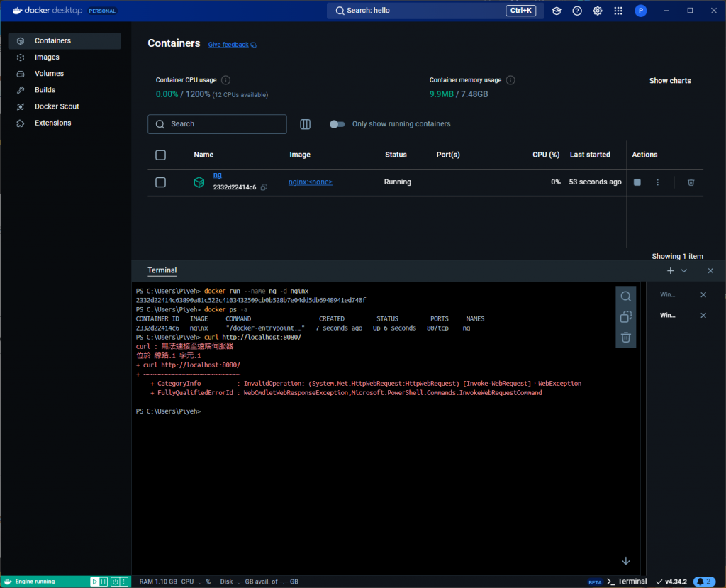Open engine more options dots
Screen dimensions: 726x588
[124, 582]
